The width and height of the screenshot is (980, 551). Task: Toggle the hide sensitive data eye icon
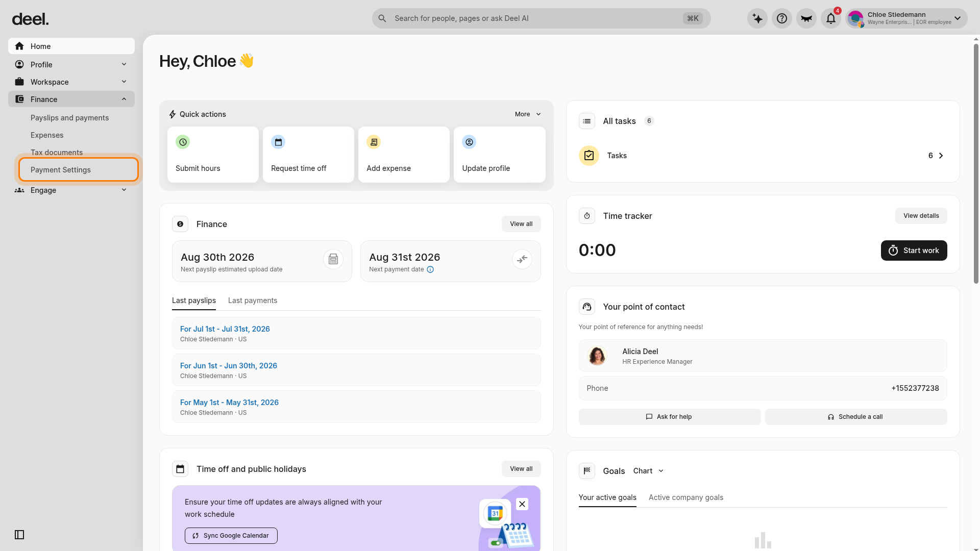pos(806,18)
